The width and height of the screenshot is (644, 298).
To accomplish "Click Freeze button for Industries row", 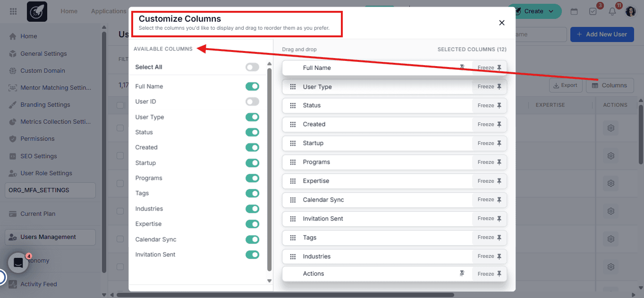I will click(490, 256).
